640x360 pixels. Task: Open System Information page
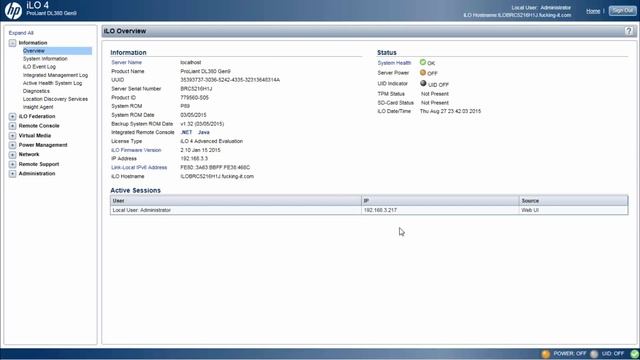[x=45, y=59]
